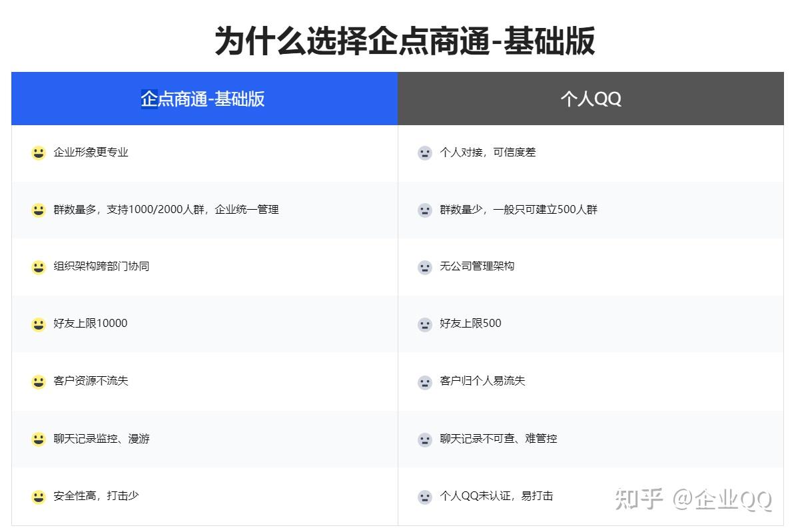This screenshot has width=792, height=532.
Task: Select the frowning icon next to 好友上限500
Action: coord(424,324)
